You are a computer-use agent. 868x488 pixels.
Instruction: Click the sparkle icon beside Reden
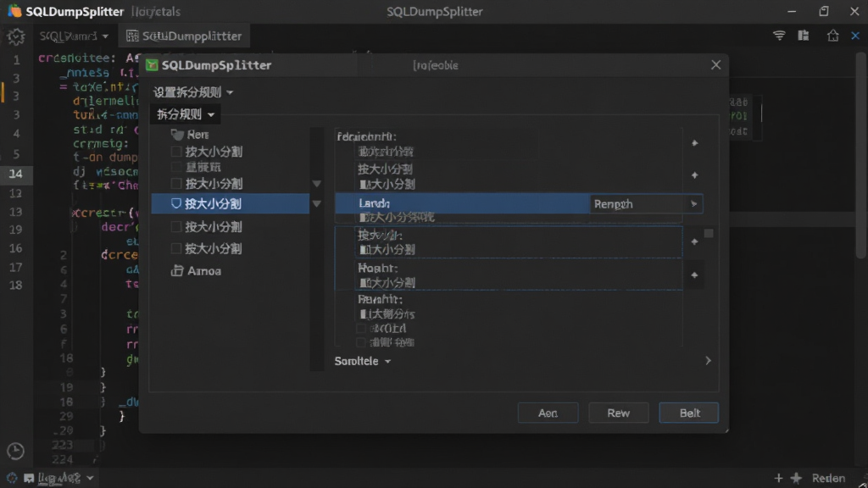pos(796,478)
